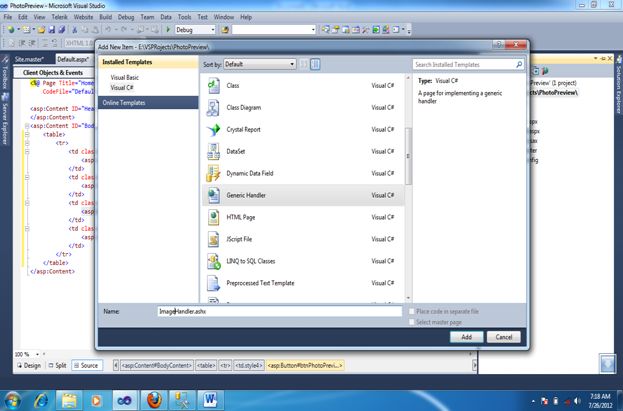
Task: Click the search magnifier in Search Installed Templates
Action: pos(519,64)
